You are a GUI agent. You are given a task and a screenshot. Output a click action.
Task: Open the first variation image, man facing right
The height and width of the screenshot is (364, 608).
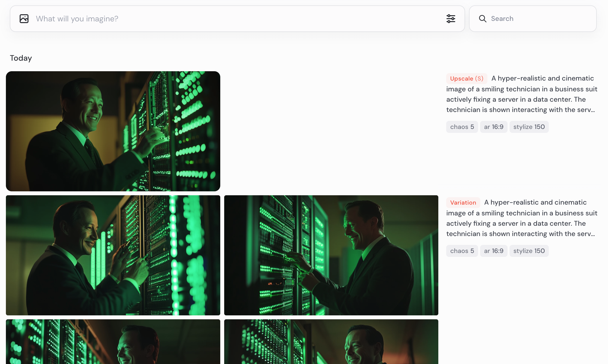point(113,255)
